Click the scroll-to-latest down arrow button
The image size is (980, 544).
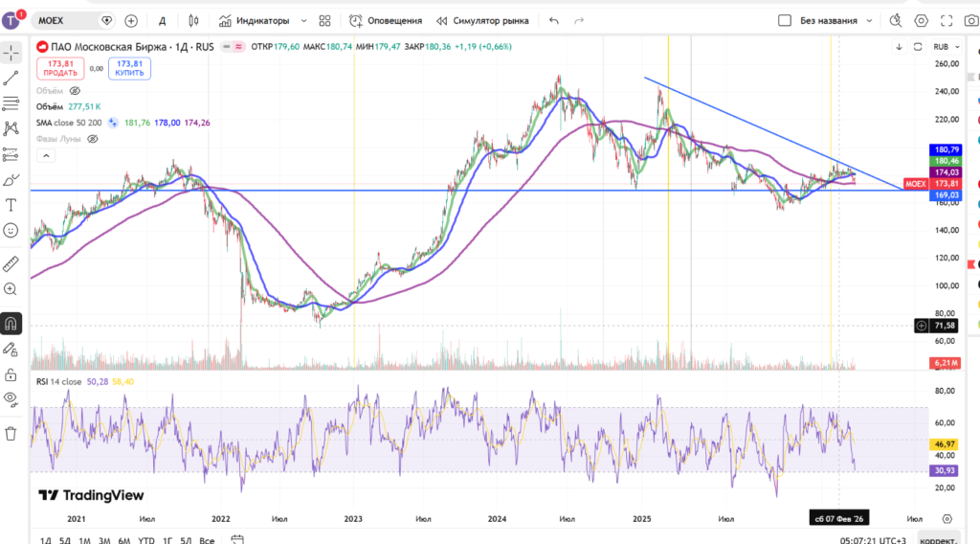point(899,47)
